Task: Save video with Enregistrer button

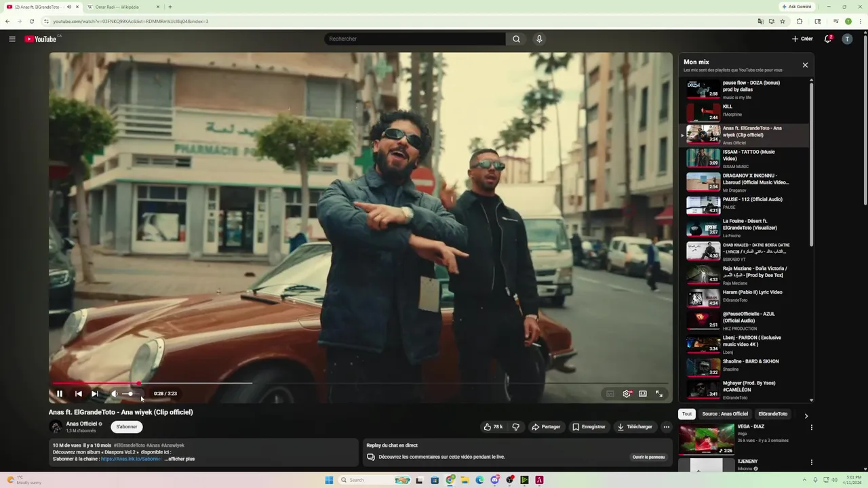Action: pyautogui.click(x=589, y=427)
